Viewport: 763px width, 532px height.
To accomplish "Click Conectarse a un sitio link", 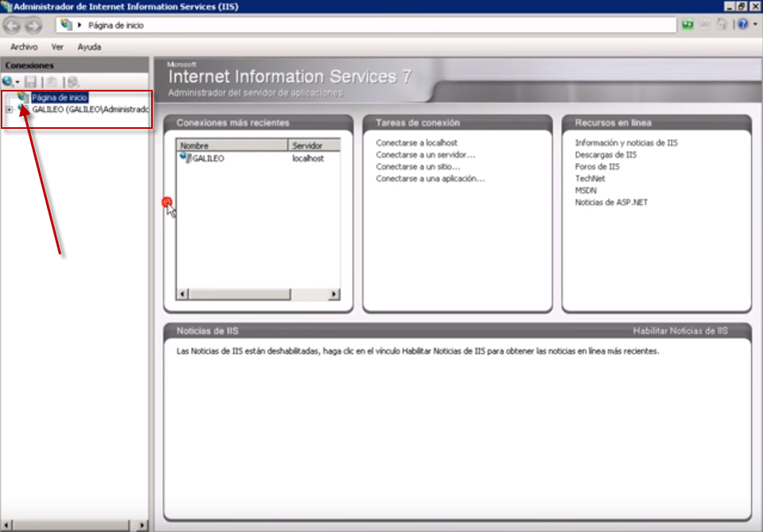I will 418,167.
